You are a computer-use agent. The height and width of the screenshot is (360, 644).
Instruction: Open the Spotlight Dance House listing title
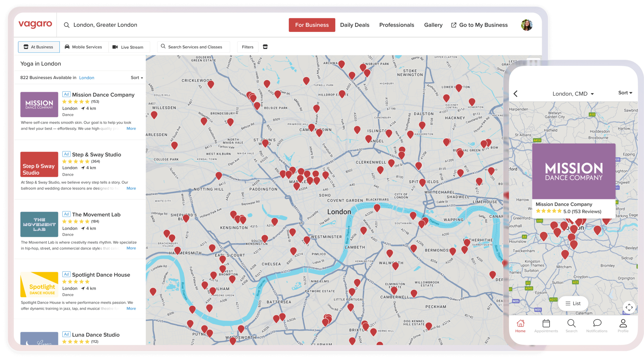pyautogui.click(x=101, y=275)
